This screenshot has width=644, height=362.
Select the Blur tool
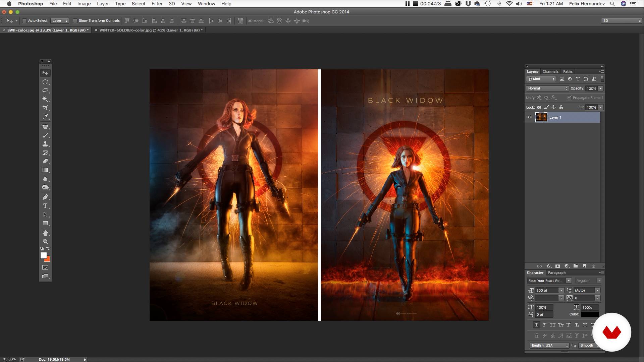[x=45, y=179]
